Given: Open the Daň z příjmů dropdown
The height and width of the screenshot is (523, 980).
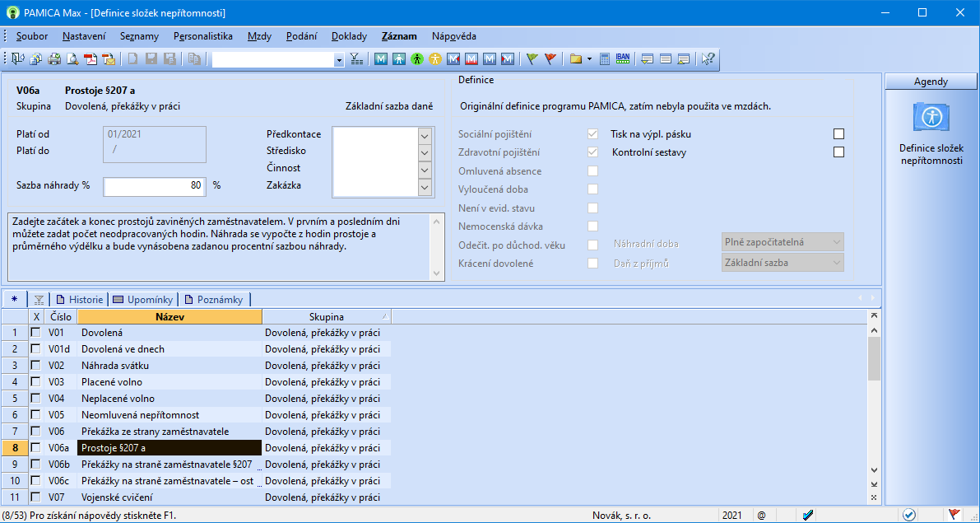Looking at the screenshot, I should tap(782, 263).
